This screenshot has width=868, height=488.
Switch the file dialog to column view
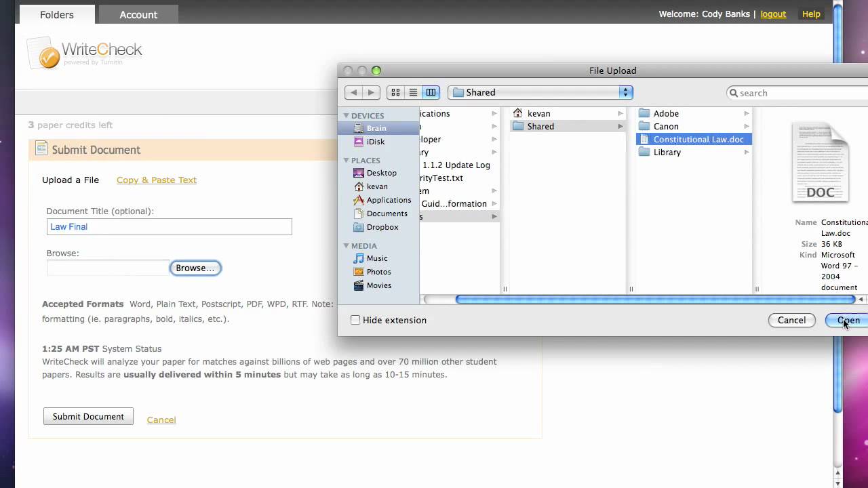431,92
